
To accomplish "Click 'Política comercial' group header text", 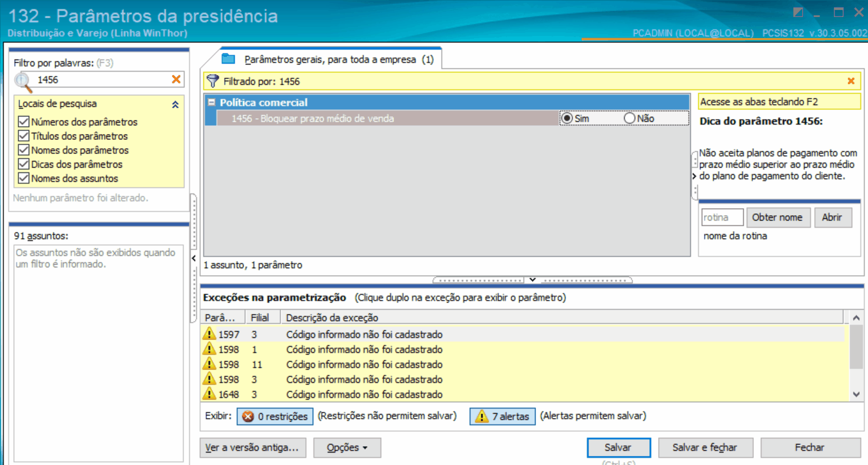I will coord(263,102).
